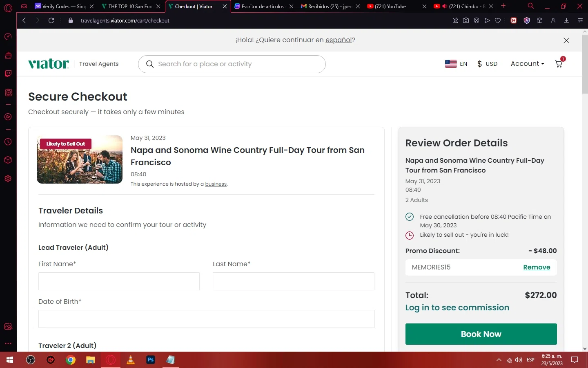This screenshot has height=368, width=588.
Task: Click the page vertical scrollbar
Action: click(585, 65)
